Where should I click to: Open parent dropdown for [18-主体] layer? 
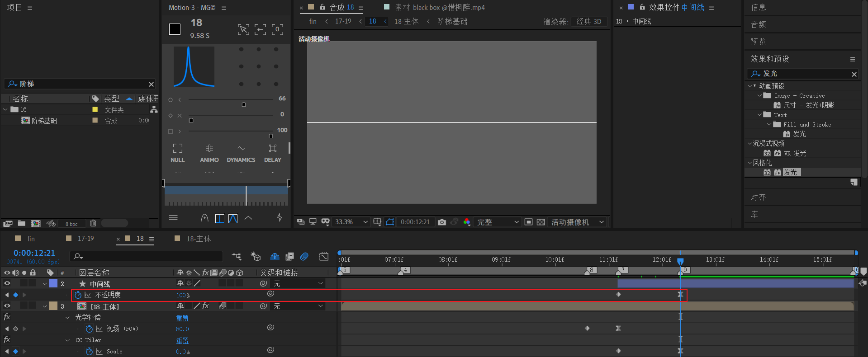pyautogui.click(x=298, y=306)
